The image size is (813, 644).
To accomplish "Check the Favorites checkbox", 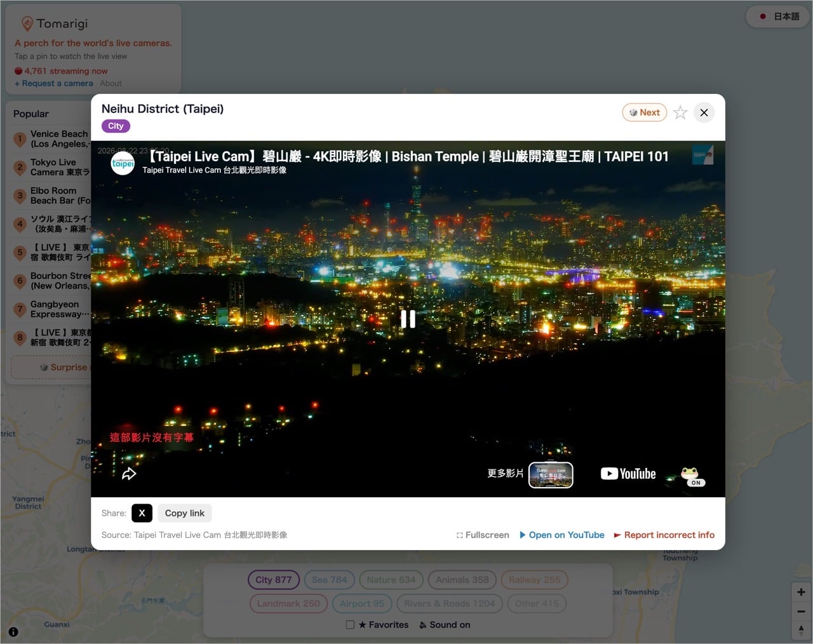I will click(x=350, y=625).
